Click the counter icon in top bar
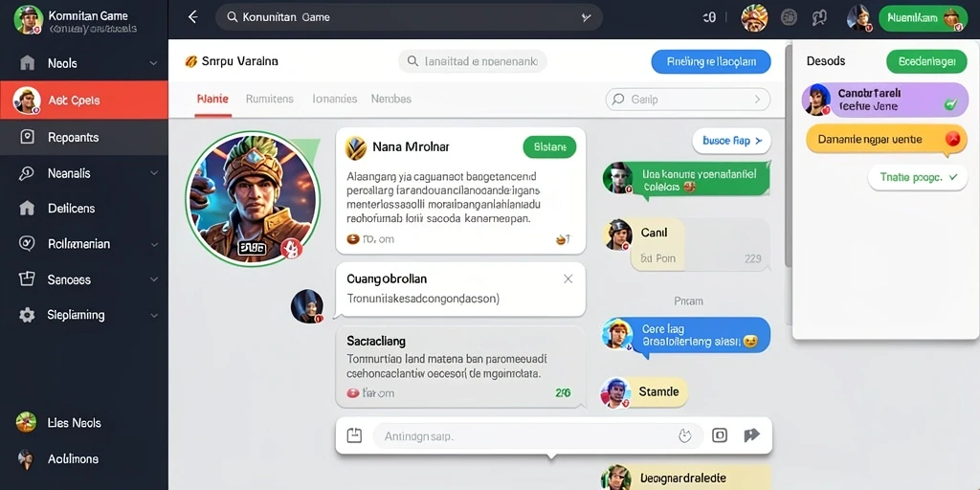The image size is (980, 490). tap(709, 18)
